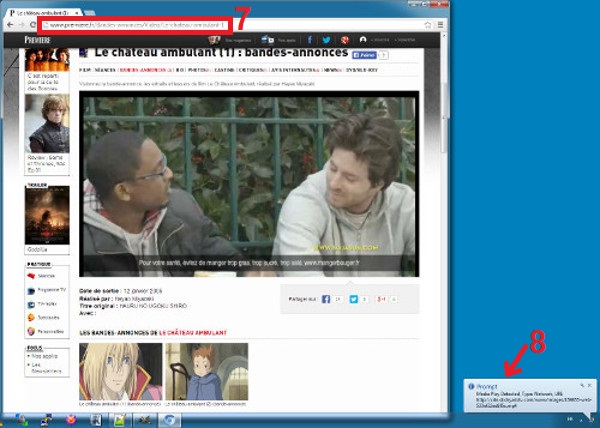Image resolution: width=600 pixels, height=428 pixels.
Task: Click the Facebook J'aime button near title
Action: click(x=366, y=56)
